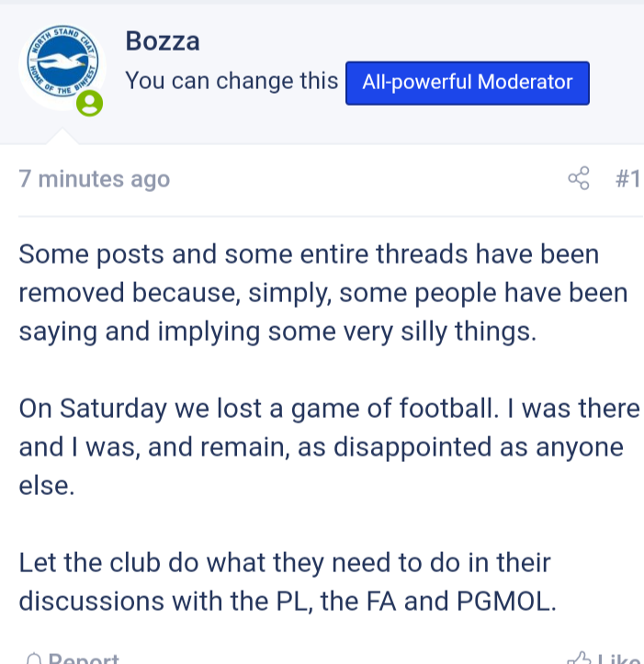This screenshot has height=664, width=644.
Task: Click the word PGMOL in the post
Action: (506, 601)
